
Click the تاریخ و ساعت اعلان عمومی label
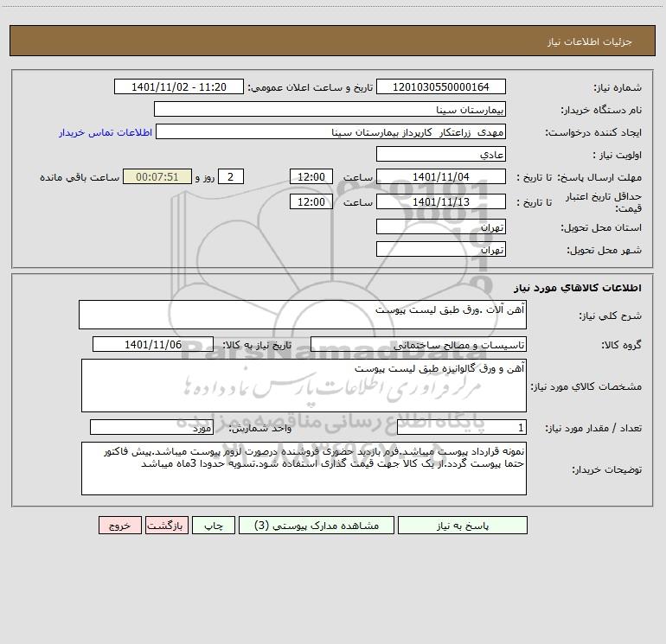point(311,87)
